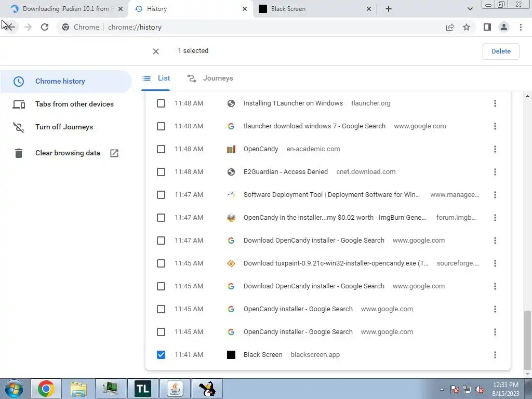Viewport: 532px width, 399px height.
Task: Click the taskbar clock and date
Action: 506,389
